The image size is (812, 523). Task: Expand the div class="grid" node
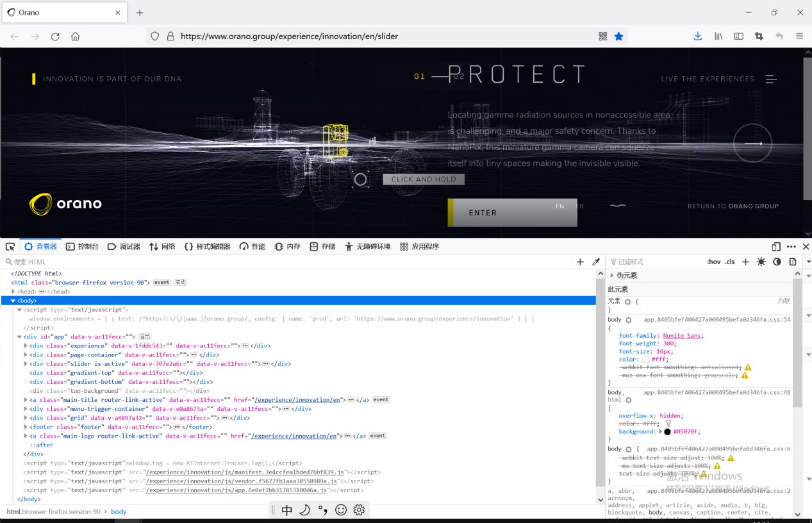tap(26, 418)
